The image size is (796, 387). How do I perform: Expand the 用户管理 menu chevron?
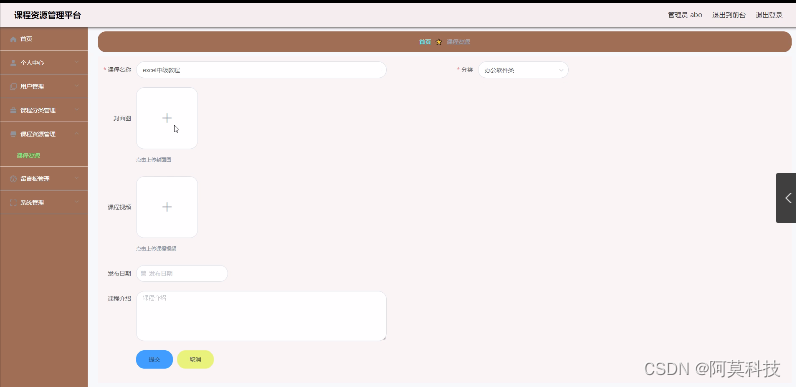coord(77,86)
